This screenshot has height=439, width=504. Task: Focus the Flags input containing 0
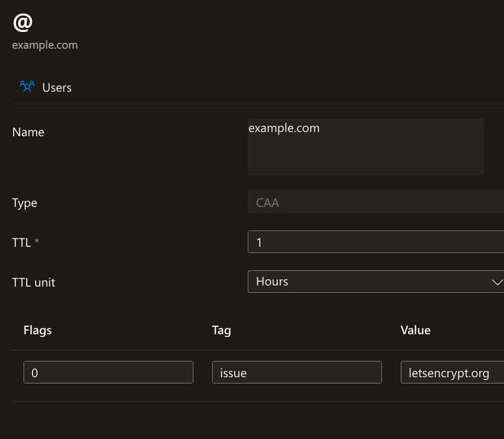coord(108,372)
